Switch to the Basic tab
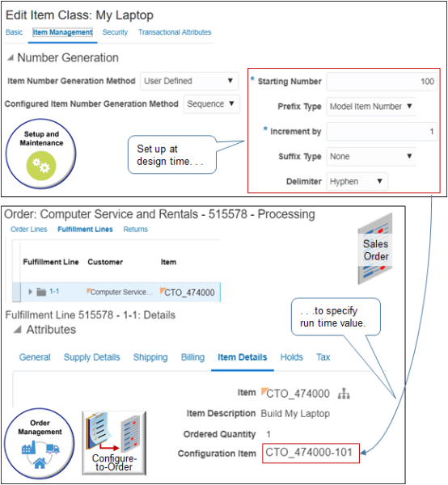The width and height of the screenshot is (448, 485). coord(15,32)
